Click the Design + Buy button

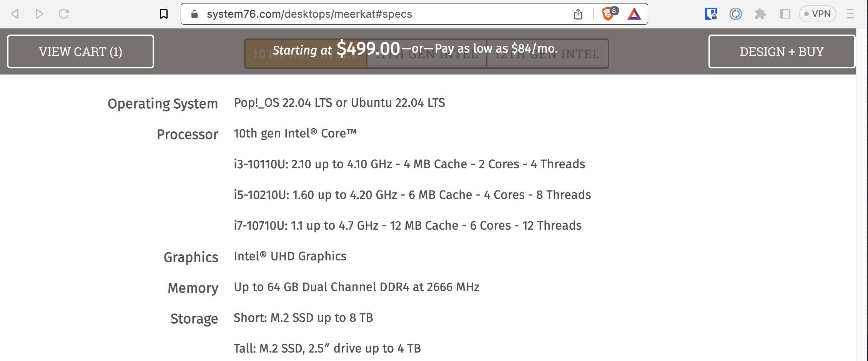(x=782, y=51)
